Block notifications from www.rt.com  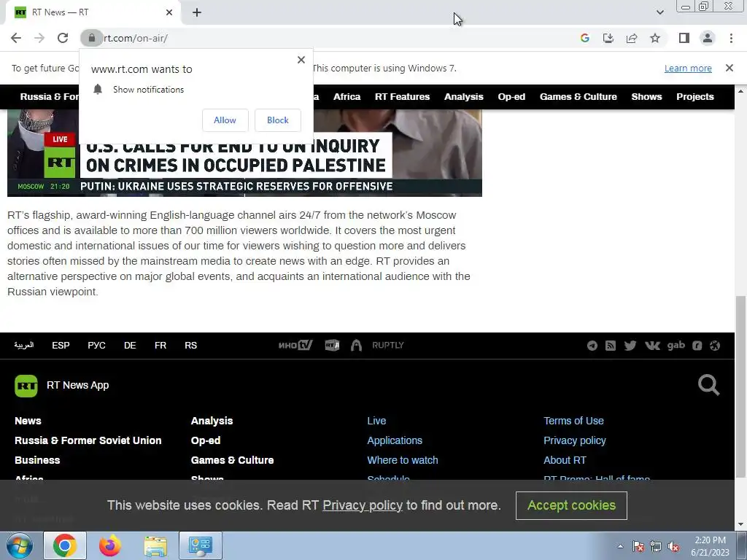(x=278, y=120)
